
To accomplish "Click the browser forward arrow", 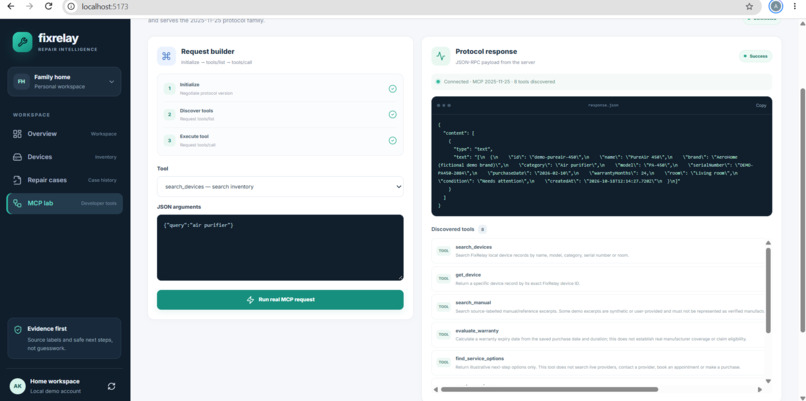I will tap(29, 7).
